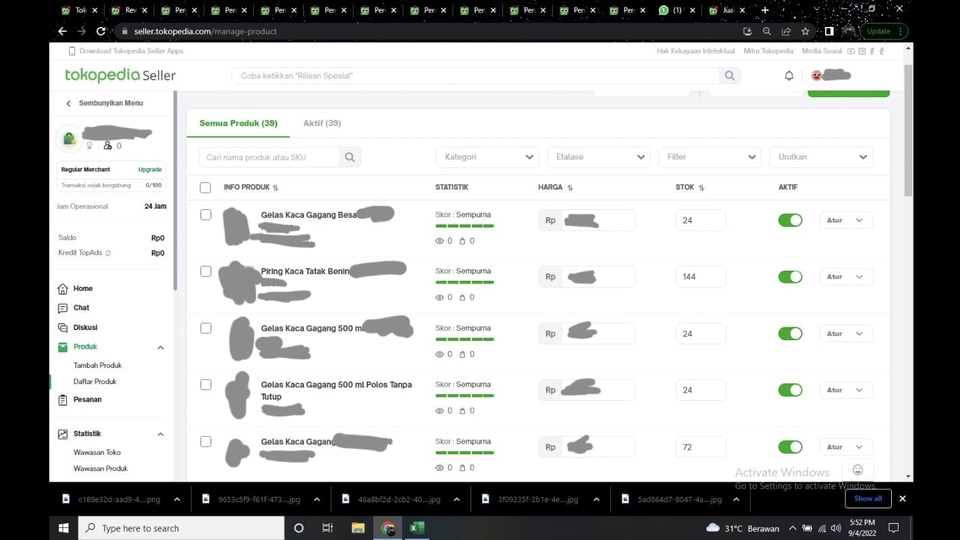This screenshot has width=960, height=540.
Task: Click the page vertical scrollbar
Action: (908, 129)
